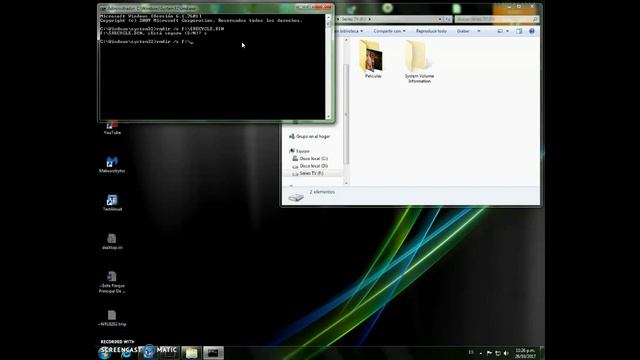
Task: Select the ~WRL0202.tmp file on the desktop
Action: [112, 318]
